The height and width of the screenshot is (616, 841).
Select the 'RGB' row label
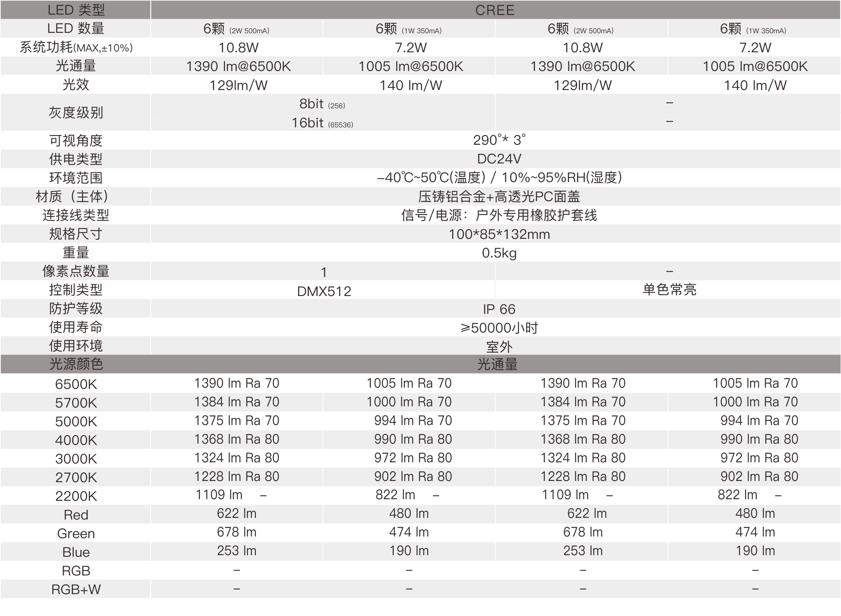(x=76, y=570)
